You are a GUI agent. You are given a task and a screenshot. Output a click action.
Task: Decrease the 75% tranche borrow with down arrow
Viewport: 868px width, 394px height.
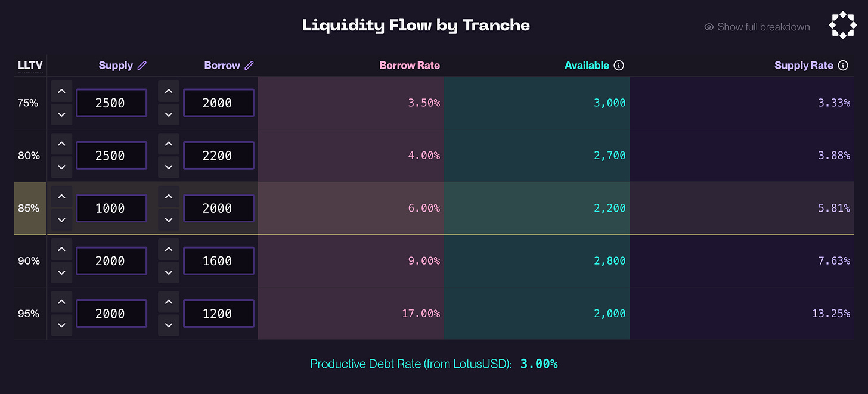click(169, 114)
